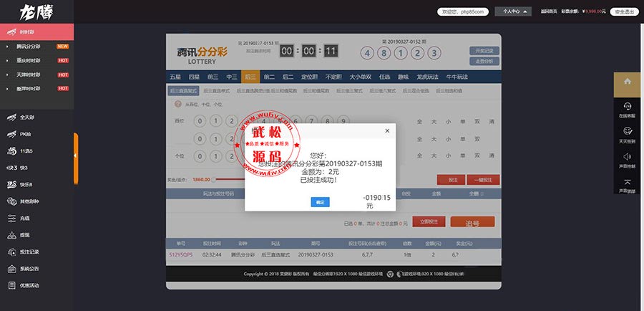Click 确定 to confirm the dialog
Image resolution: width=644 pixels, height=311 pixels.
pyautogui.click(x=320, y=202)
